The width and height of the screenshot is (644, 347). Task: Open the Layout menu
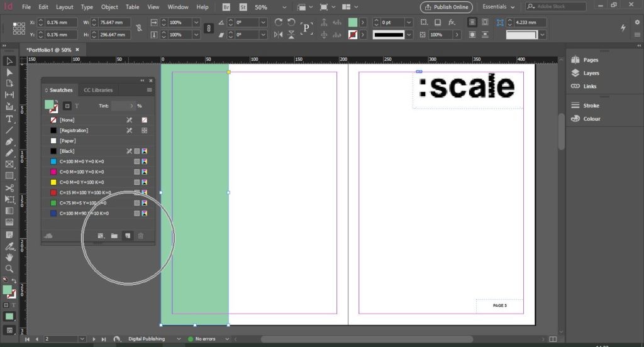click(65, 7)
